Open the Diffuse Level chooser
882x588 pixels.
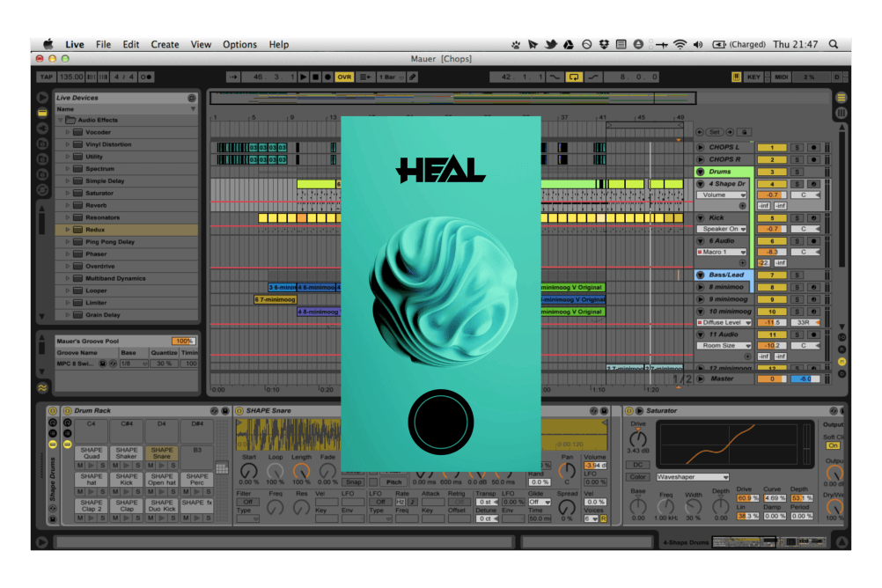tap(724, 322)
